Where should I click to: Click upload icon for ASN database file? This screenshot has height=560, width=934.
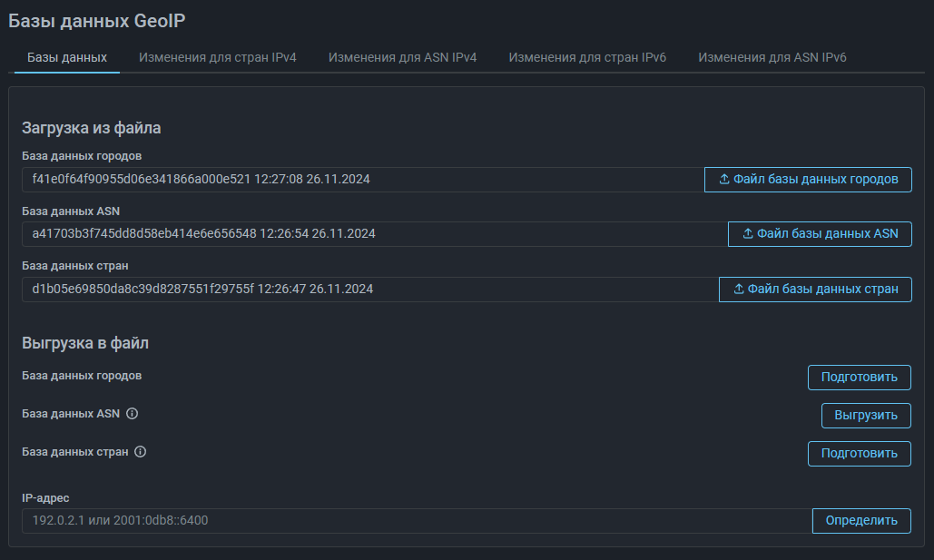[748, 234]
